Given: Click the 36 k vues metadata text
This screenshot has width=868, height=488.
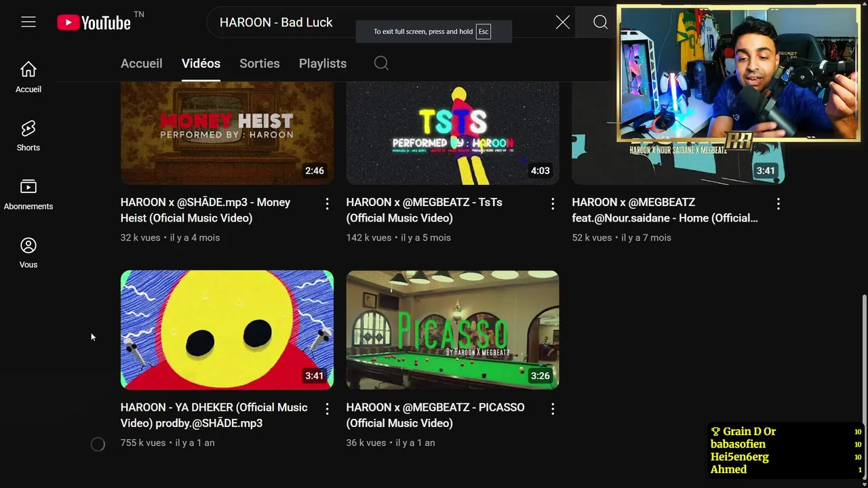Looking at the screenshot, I should point(366,443).
